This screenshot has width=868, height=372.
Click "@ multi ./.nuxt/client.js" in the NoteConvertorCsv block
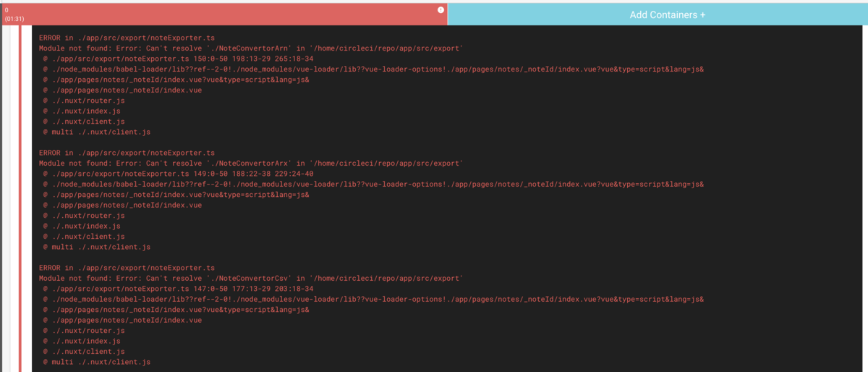tap(97, 362)
